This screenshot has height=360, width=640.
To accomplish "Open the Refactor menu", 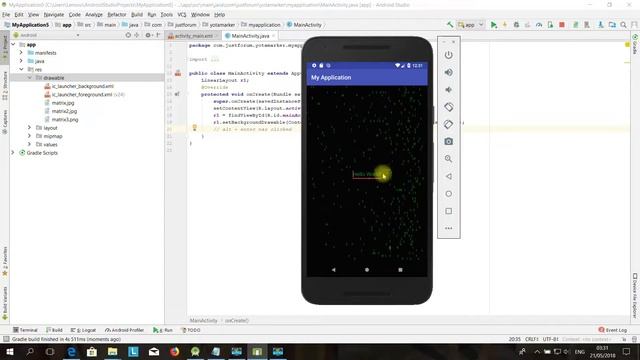I will (117, 14).
